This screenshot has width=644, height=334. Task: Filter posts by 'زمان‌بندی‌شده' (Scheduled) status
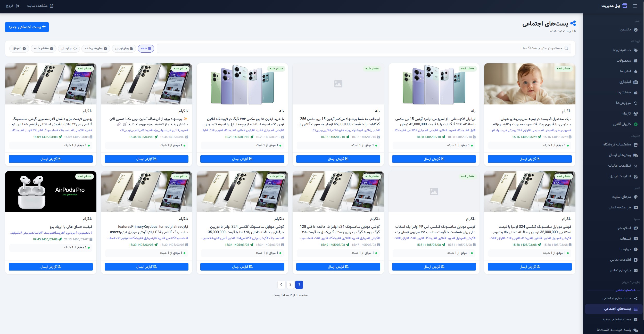(96, 48)
